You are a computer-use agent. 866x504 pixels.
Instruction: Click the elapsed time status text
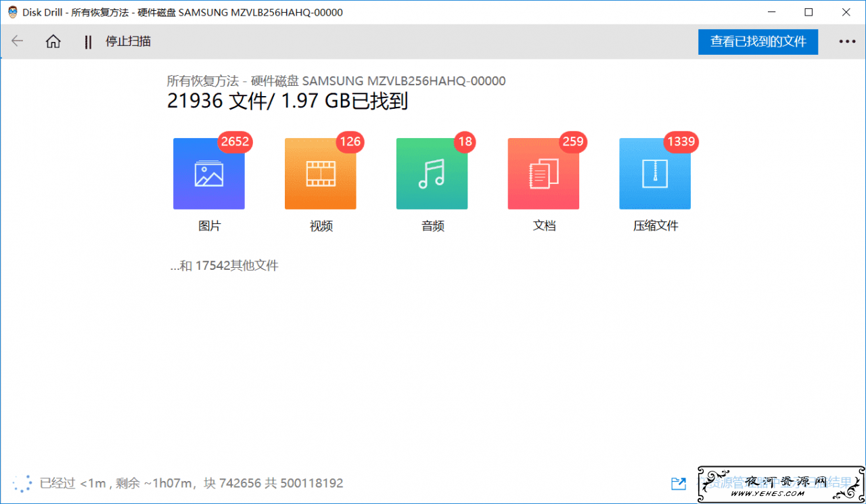coord(191,483)
